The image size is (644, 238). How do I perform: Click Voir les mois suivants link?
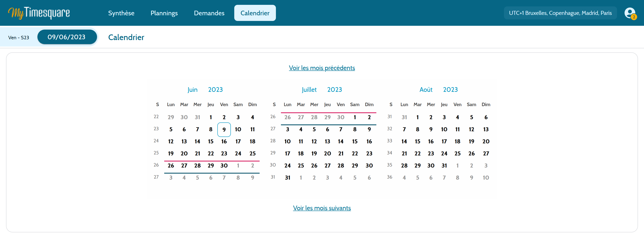[x=322, y=208]
